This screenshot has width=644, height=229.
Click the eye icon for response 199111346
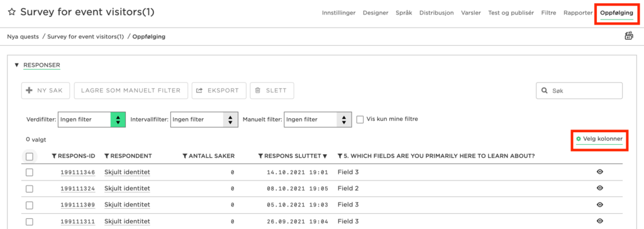click(599, 172)
